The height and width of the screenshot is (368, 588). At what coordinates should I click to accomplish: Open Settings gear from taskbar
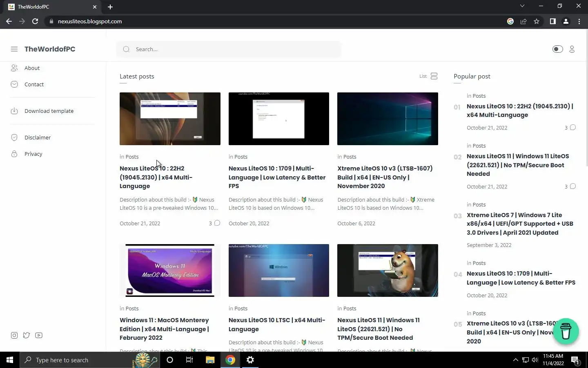pos(250,360)
